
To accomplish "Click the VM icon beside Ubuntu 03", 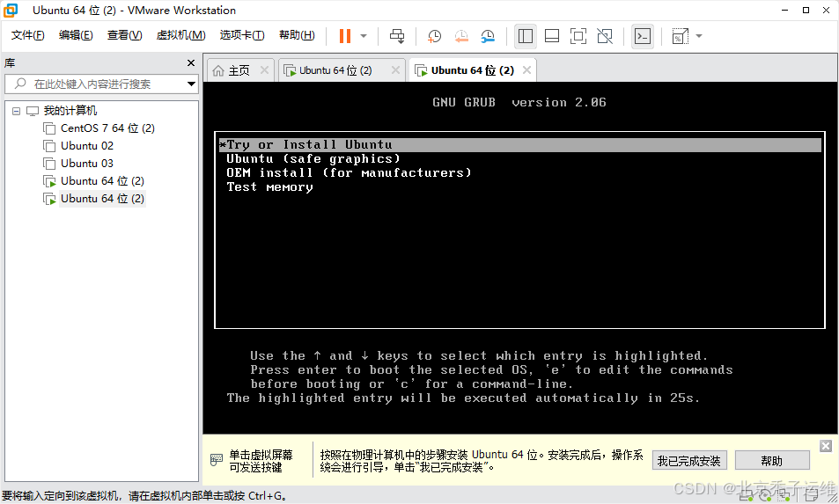I will click(49, 164).
